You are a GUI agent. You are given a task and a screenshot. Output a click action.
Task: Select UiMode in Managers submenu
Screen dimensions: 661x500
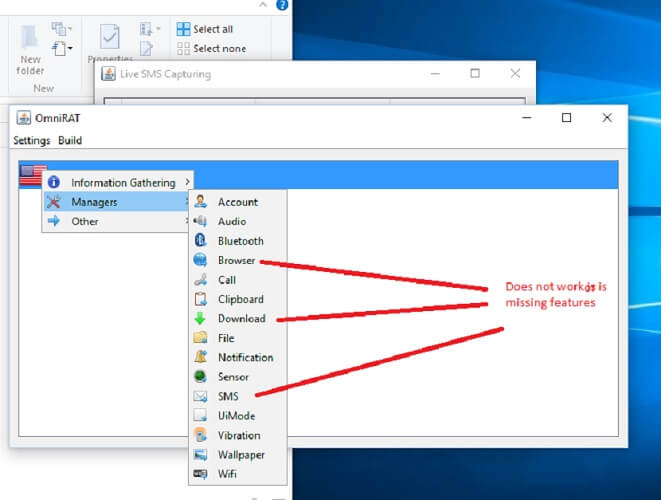(238, 416)
